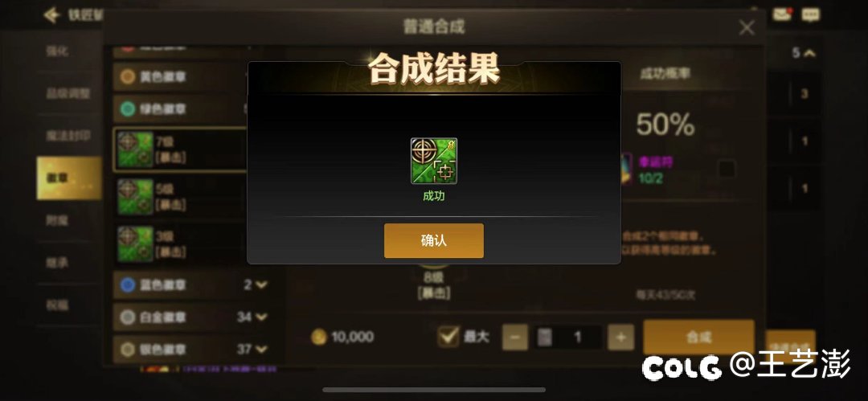Click the 合成 synthesize button
Image resolution: width=868 pixels, height=401 pixels.
(x=698, y=337)
